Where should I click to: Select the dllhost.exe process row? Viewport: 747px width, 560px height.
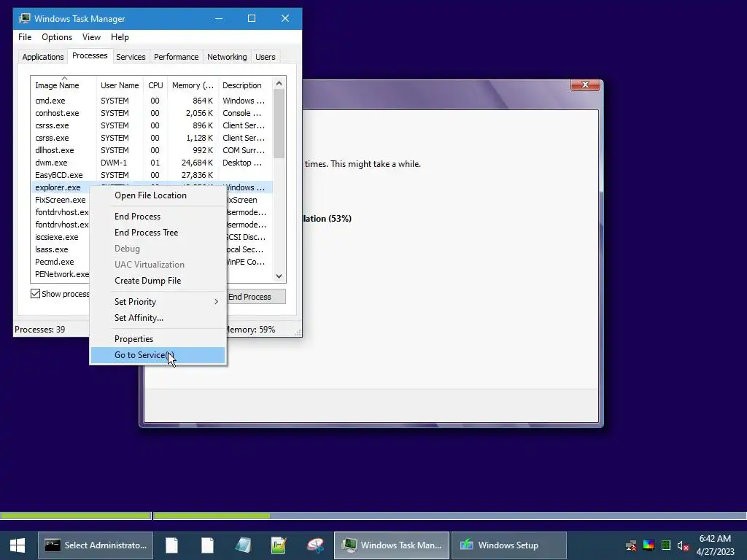point(152,150)
